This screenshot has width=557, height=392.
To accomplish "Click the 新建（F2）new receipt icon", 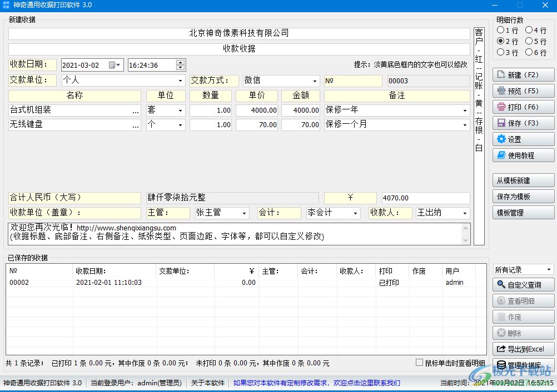I will click(523, 74).
